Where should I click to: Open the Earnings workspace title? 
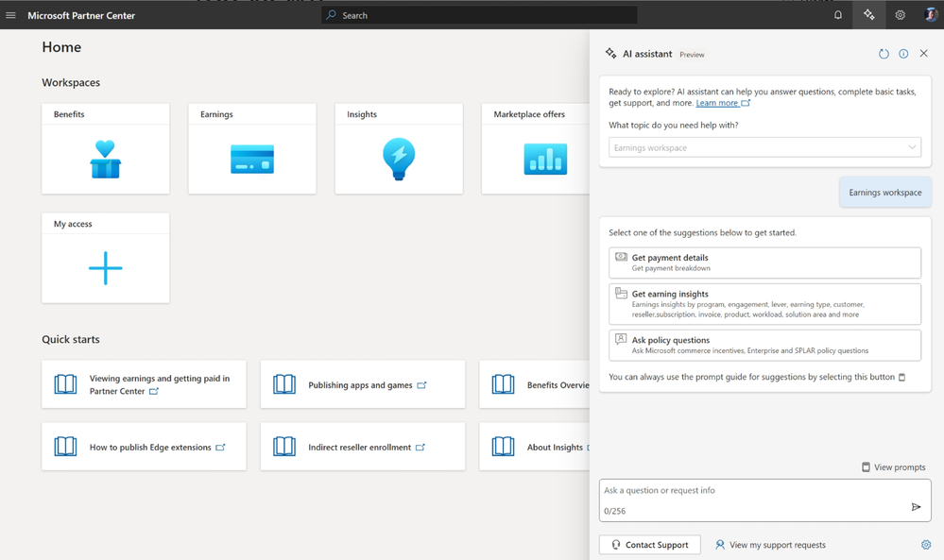[x=216, y=114]
